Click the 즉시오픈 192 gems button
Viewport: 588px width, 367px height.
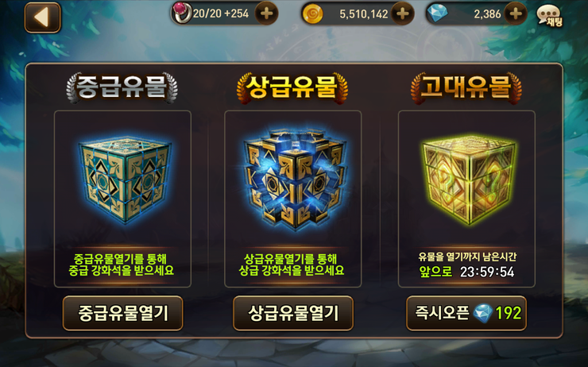point(466,313)
